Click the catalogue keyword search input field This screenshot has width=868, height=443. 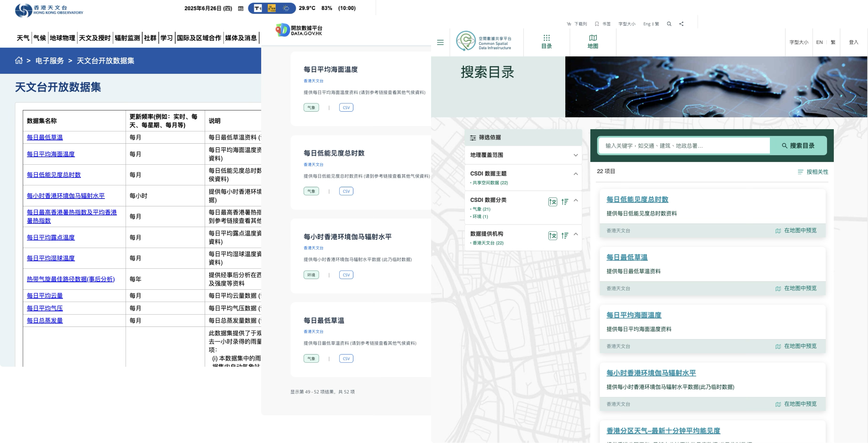pyautogui.click(x=684, y=146)
